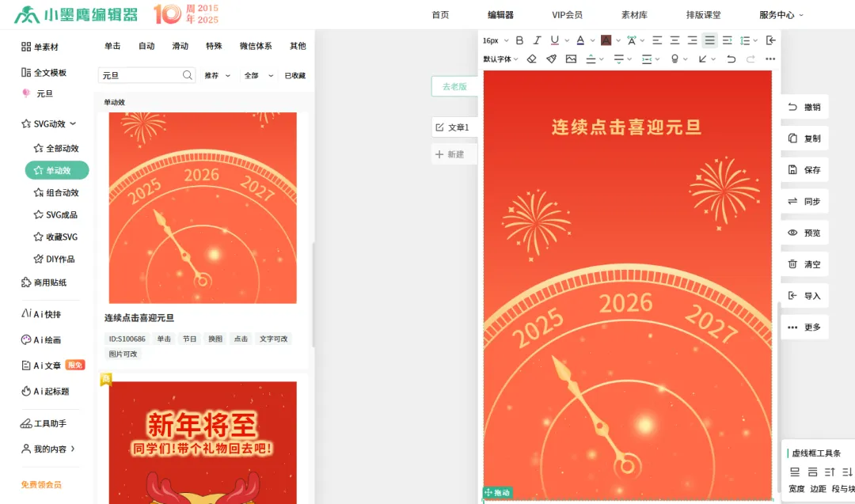The height and width of the screenshot is (504, 855).
Task: Open the 推荐 sort dropdown
Action: pos(218,76)
